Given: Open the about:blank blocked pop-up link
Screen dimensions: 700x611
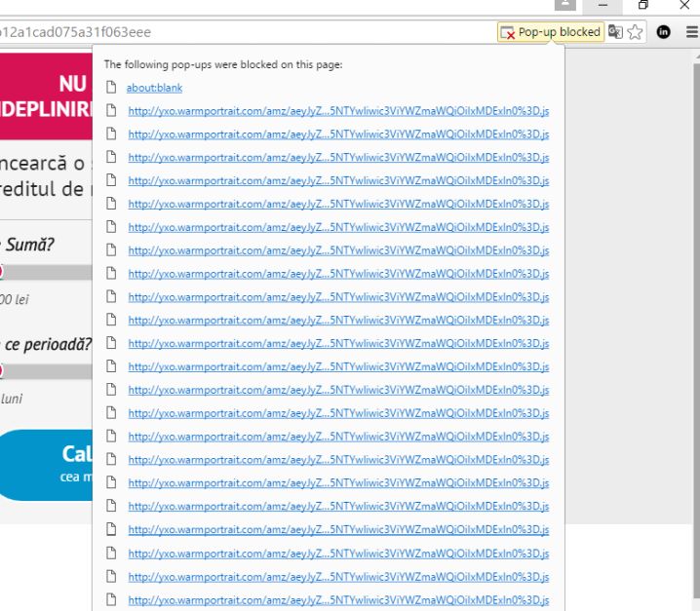Looking at the screenshot, I should (154, 88).
